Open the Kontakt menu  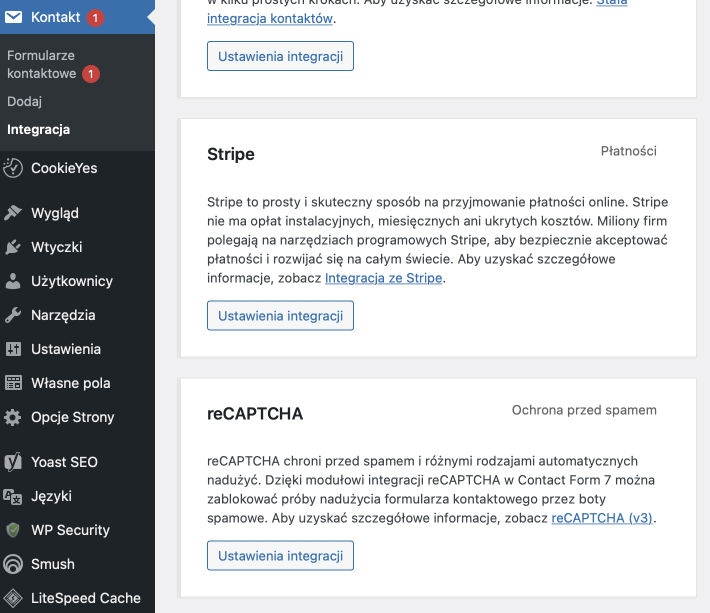77,17
